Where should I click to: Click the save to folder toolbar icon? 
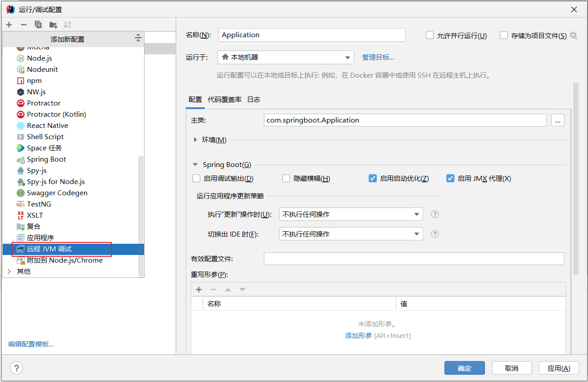click(x=53, y=25)
